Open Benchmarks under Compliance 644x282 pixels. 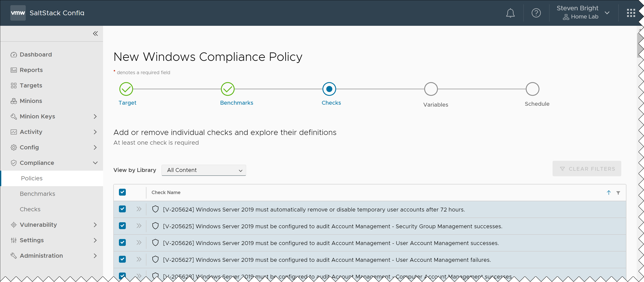[x=38, y=194]
